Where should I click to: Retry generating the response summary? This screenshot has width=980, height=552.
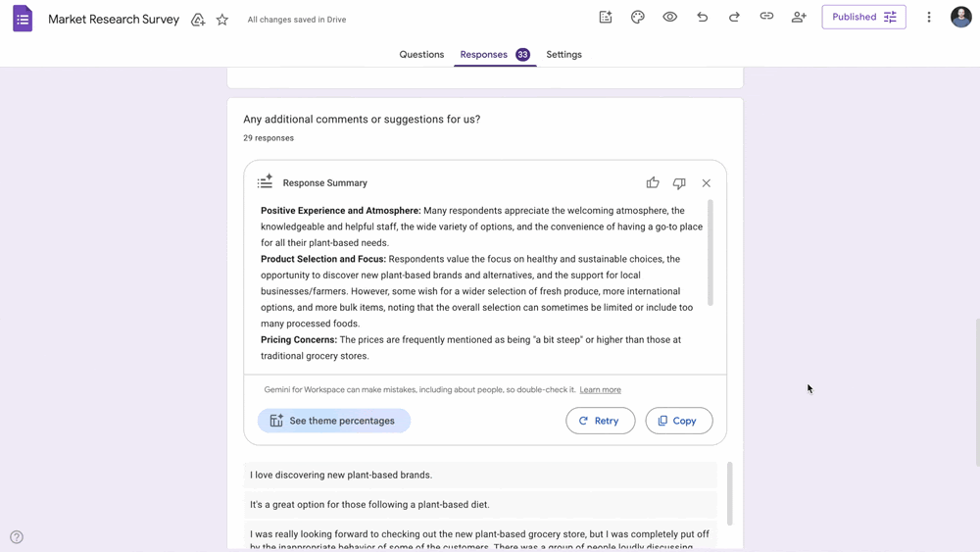coord(600,421)
